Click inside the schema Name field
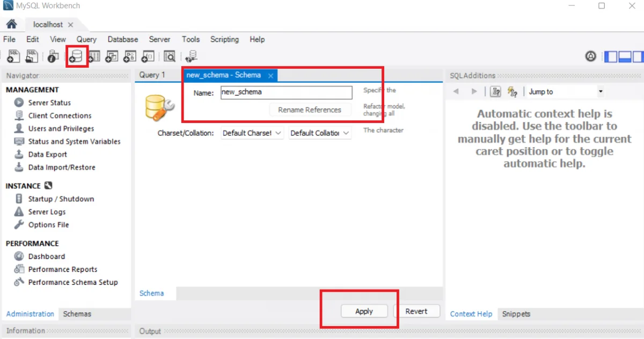644x339 pixels. click(286, 92)
